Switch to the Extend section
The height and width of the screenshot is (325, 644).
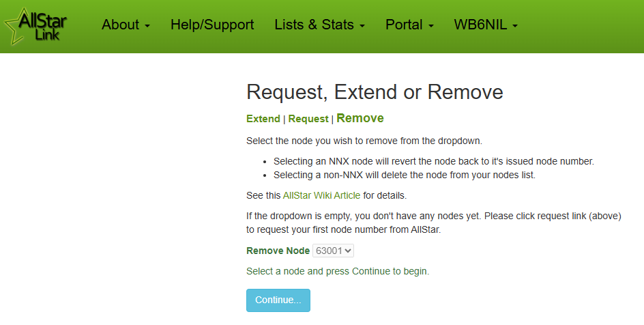tap(263, 119)
